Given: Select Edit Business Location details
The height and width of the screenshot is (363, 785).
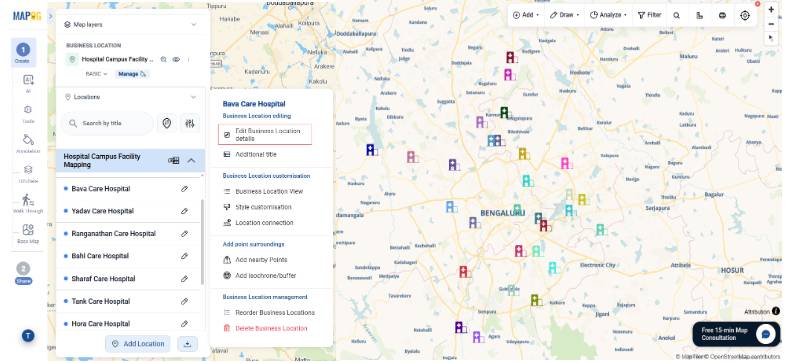Looking at the screenshot, I should pos(265,135).
